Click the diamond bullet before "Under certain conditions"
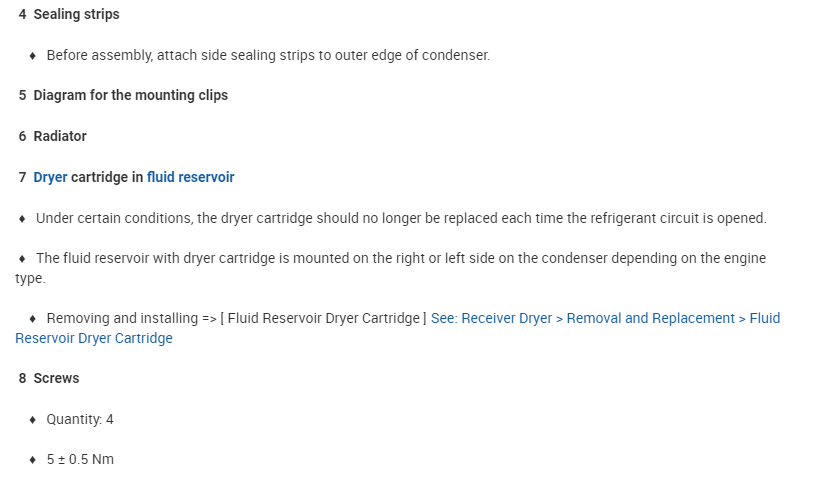The width and height of the screenshot is (830, 498). point(22,218)
